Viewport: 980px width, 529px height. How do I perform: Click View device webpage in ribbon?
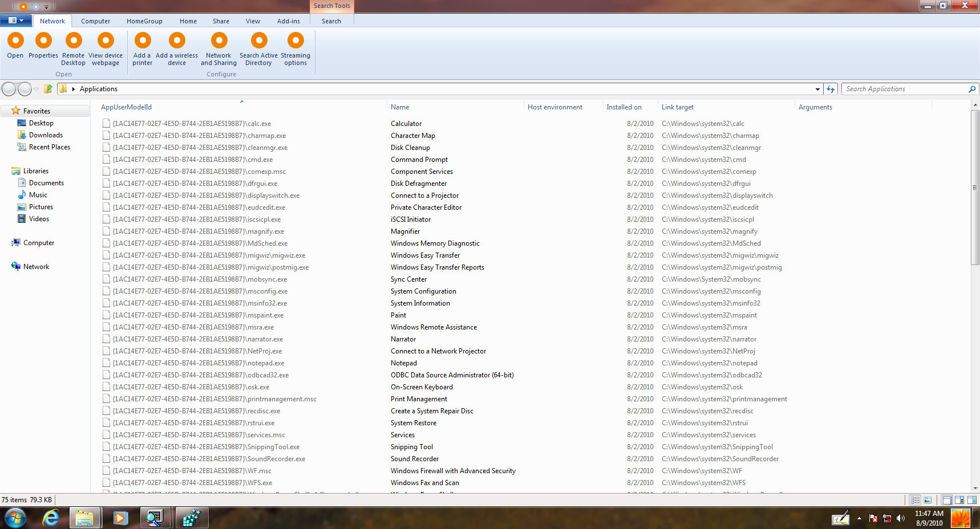pyautogui.click(x=106, y=49)
